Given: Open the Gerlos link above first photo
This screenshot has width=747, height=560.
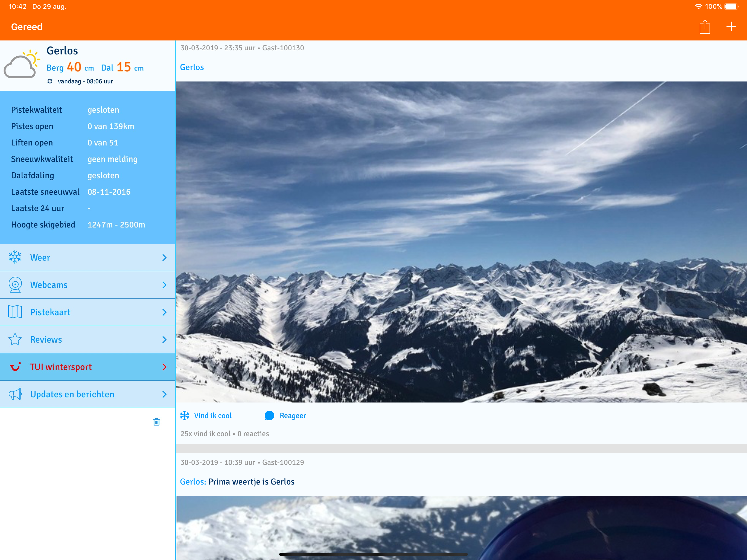Looking at the screenshot, I should [x=192, y=67].
